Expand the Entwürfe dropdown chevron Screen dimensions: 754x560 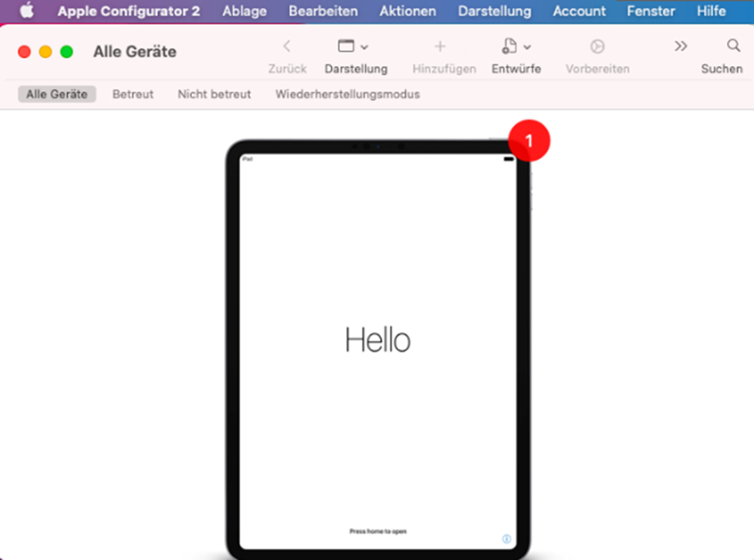coord(527,47)
